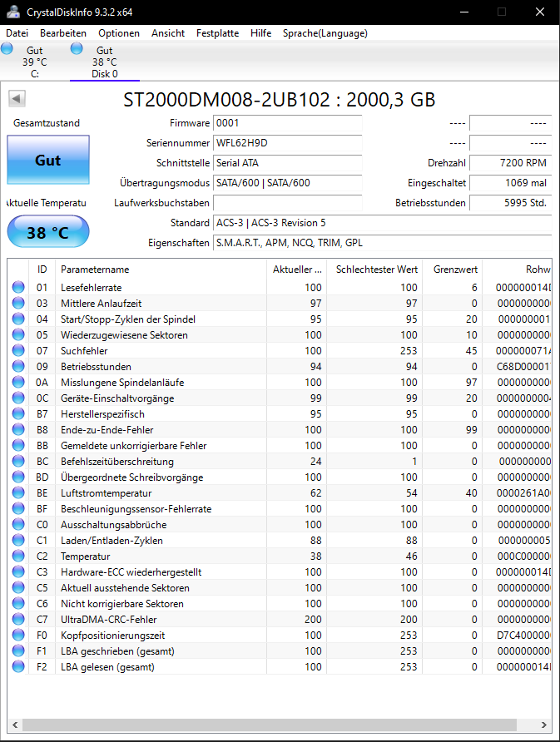This screenshot has width=560, height=742.
Task: Click the 38 °C temperature button
Action: pos(47,232)
